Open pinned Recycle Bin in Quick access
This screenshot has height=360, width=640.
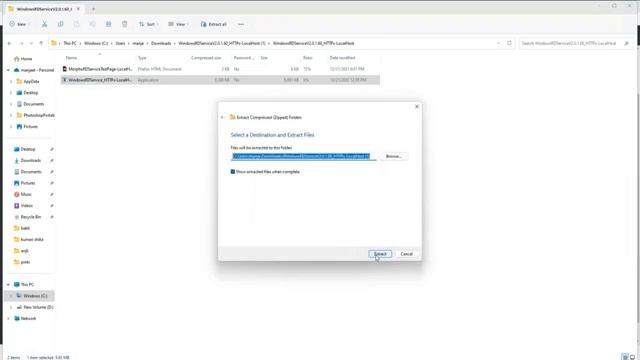click(x=27, y=217)
